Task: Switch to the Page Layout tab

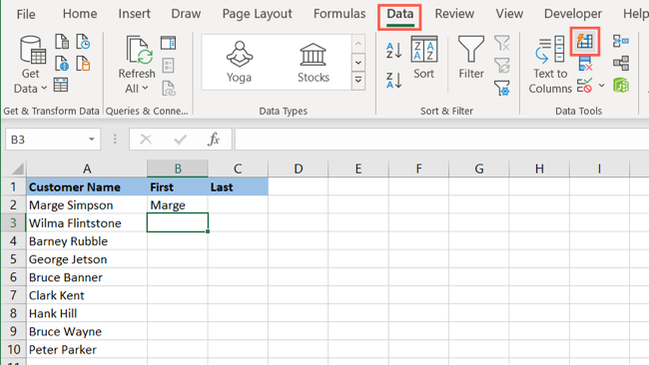Action: [257, 14]
